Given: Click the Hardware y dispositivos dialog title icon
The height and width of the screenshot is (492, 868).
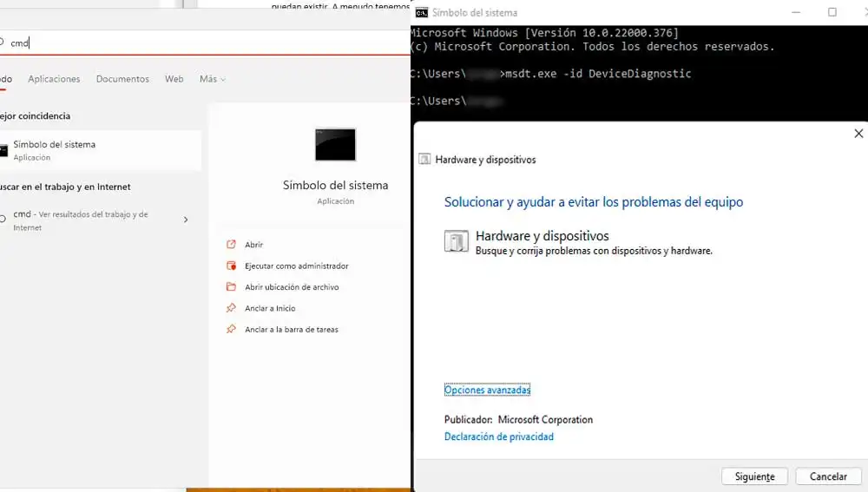Looking at the screenshot, I should [424, 160].
